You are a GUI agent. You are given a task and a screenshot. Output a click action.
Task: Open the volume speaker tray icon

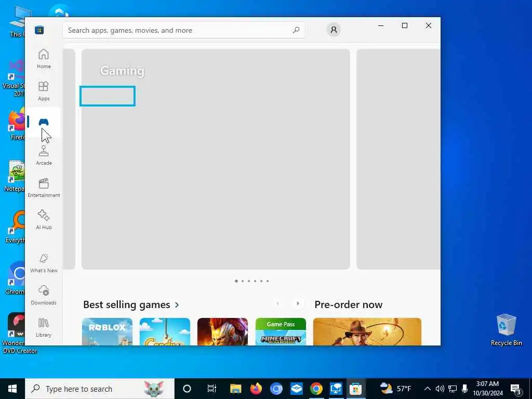440,389
